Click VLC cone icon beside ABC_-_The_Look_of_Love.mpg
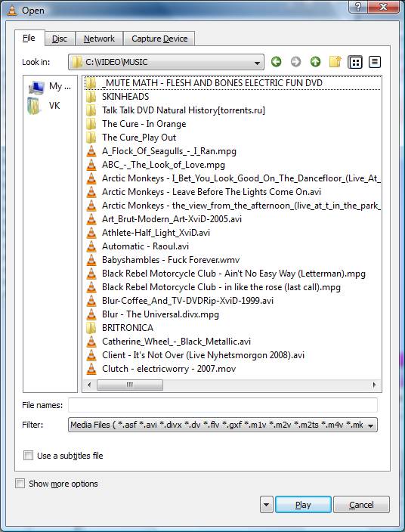This screenshot has width=405, height=532. [x=91, y=165]
